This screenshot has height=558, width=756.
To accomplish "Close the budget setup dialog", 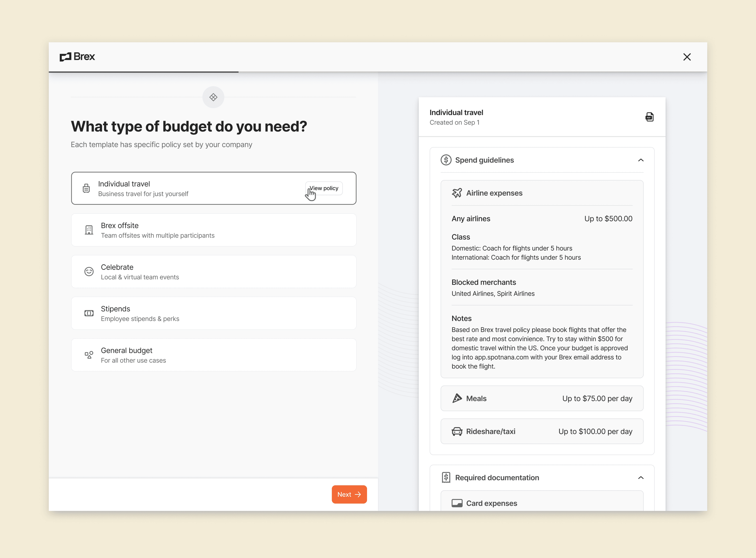I will (x=687, y=57).
